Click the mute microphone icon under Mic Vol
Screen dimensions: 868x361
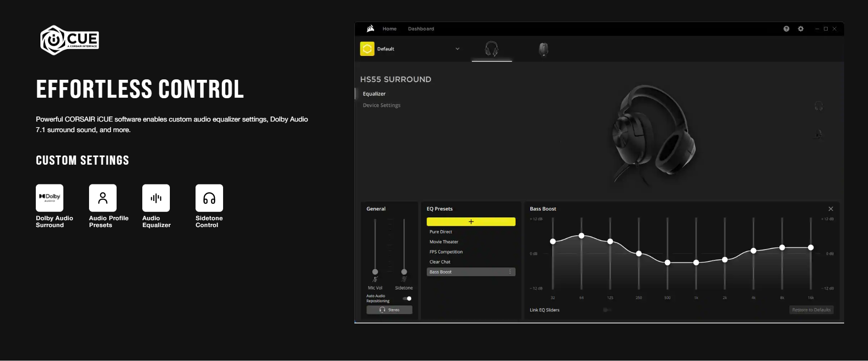click(375, 279)
